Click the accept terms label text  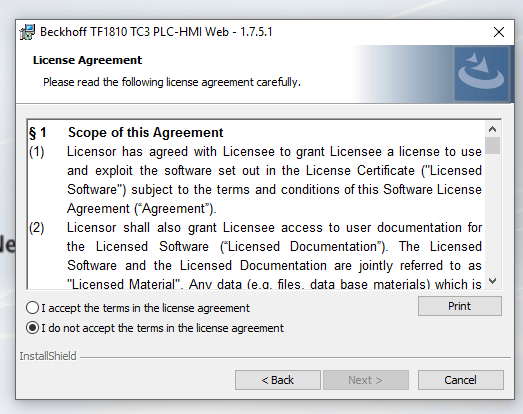click(x=145, y=308)
